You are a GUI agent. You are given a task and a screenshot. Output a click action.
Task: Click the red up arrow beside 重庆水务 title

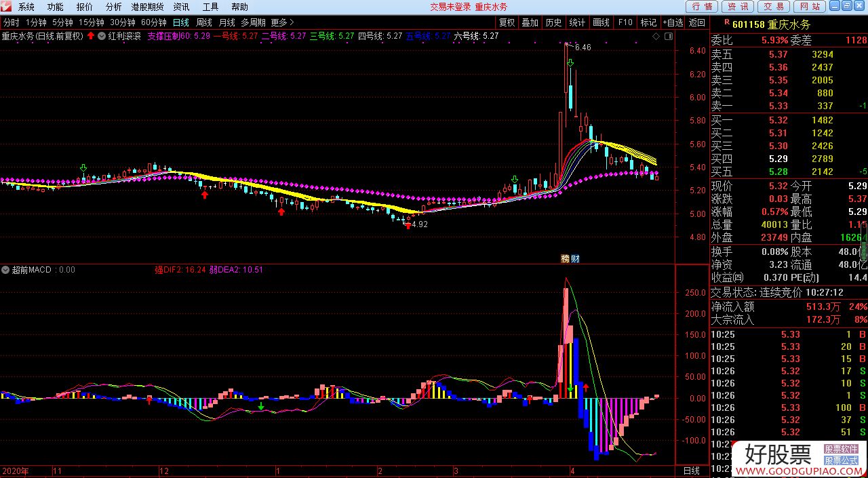click(90, 36)
